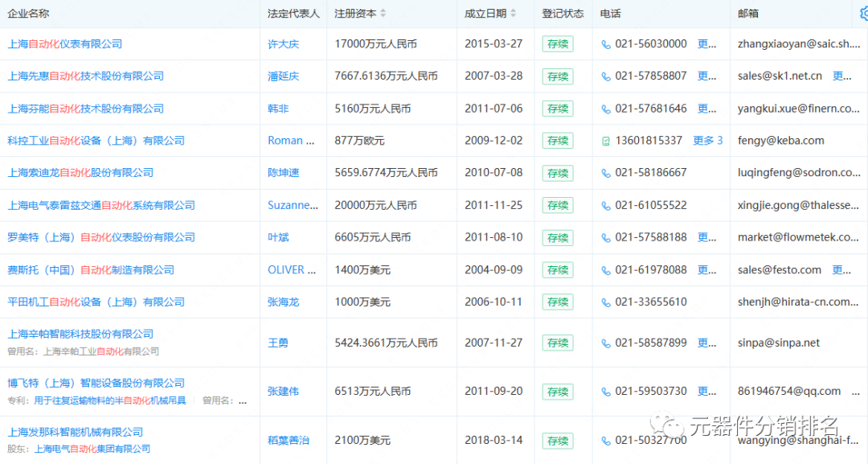The width and height of the screenshot is (868, 464).
Task: Open 罗美特（上海）自动化仪表股份有限公司 link
Action: pyautogui.click(x=101, y=237)
